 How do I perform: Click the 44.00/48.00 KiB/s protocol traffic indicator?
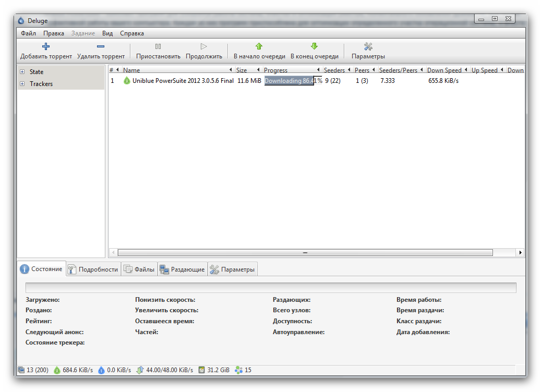click(x=165, y=370)
